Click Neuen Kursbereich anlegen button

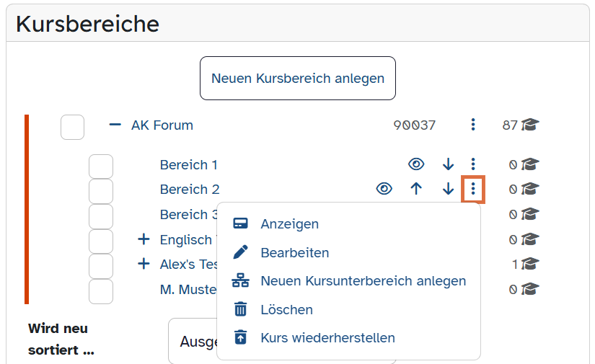tap(297, 78)
